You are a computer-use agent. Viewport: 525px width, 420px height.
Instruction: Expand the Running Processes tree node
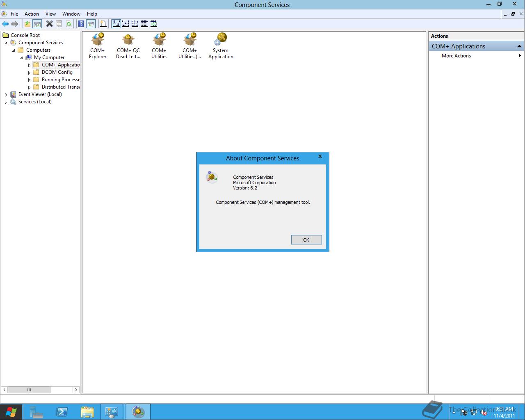(29, 80)
